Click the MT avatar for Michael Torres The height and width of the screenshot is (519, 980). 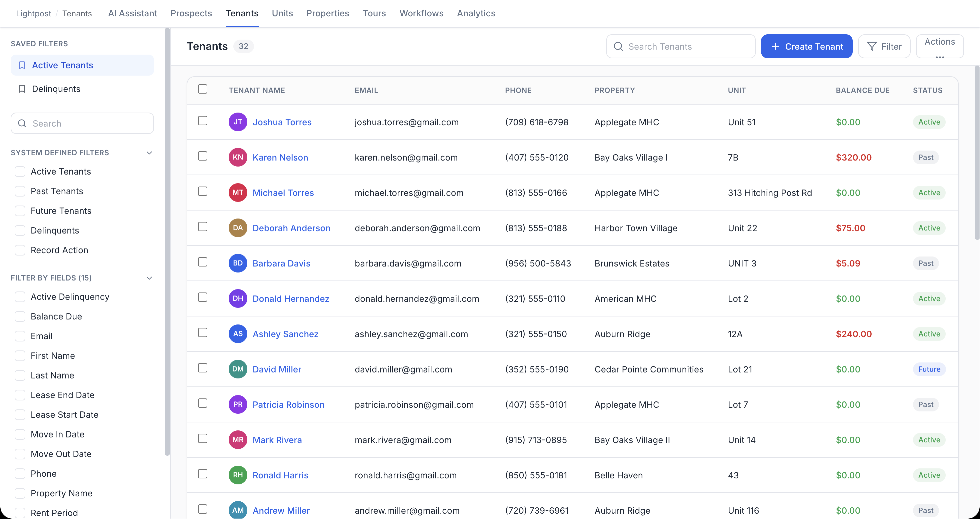point(238,193)
